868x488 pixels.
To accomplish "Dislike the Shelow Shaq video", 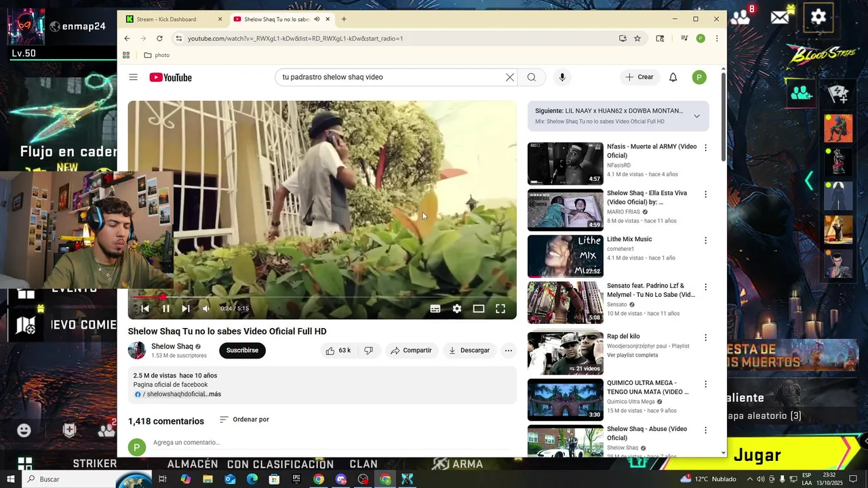I will click(x=368, y=350).
